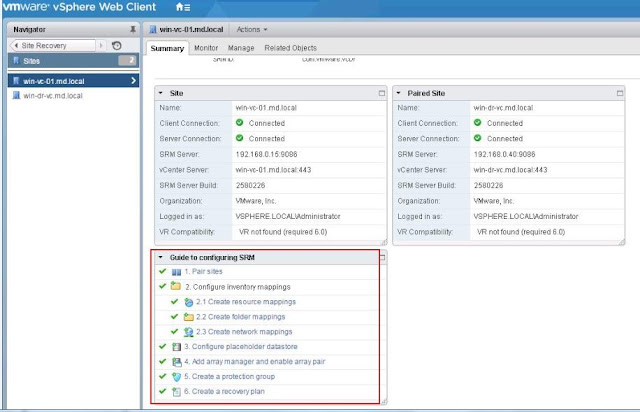640x412 pixels.
Task: Click the Create folder mappings icon
Action: (x=188, y=317)
